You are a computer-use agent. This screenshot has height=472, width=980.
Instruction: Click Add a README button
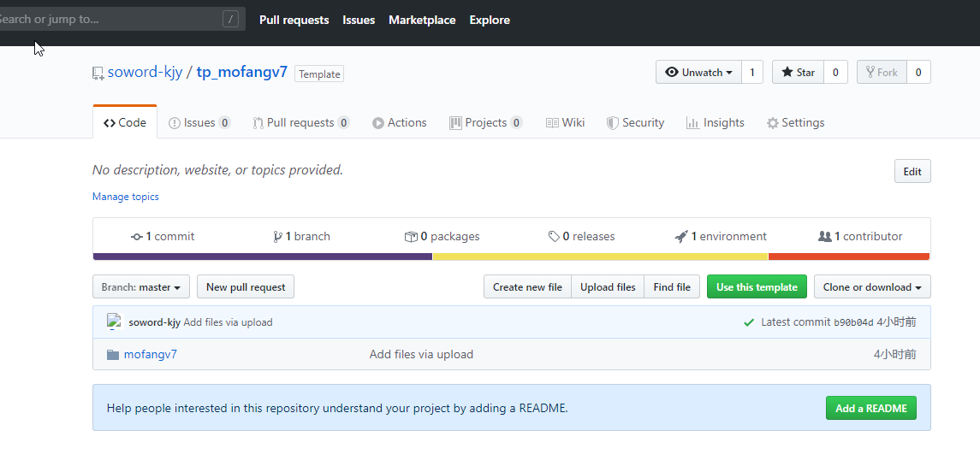870,409
